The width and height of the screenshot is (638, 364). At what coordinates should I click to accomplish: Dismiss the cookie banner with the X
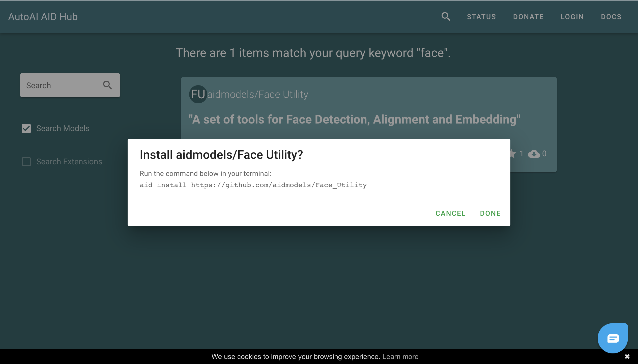click(627, 356)
